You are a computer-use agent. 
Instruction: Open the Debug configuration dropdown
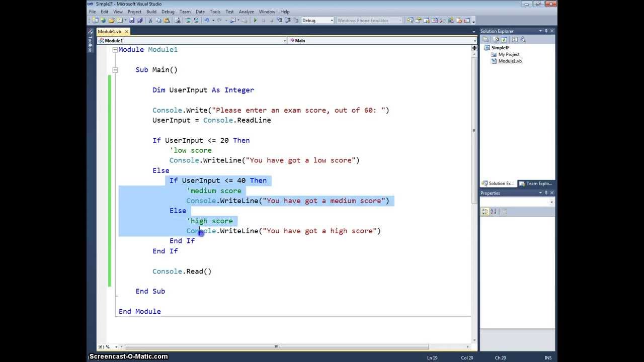tap(332, 21)
